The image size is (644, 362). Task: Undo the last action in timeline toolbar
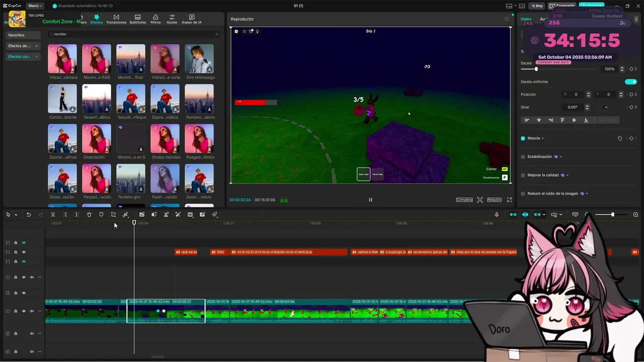click(29, 215)
